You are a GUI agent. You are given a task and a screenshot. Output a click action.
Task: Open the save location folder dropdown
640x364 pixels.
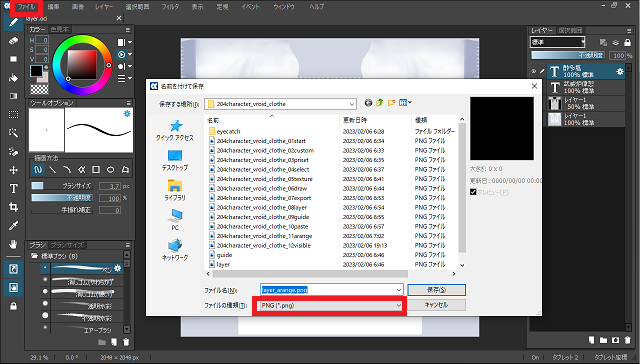[x=280, y=104]
